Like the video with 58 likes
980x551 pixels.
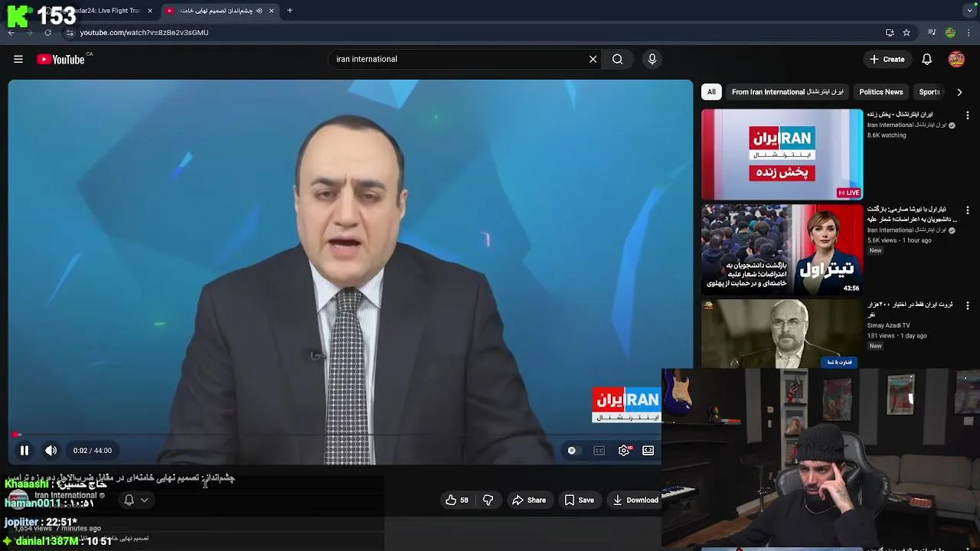[x=457, y=500]
